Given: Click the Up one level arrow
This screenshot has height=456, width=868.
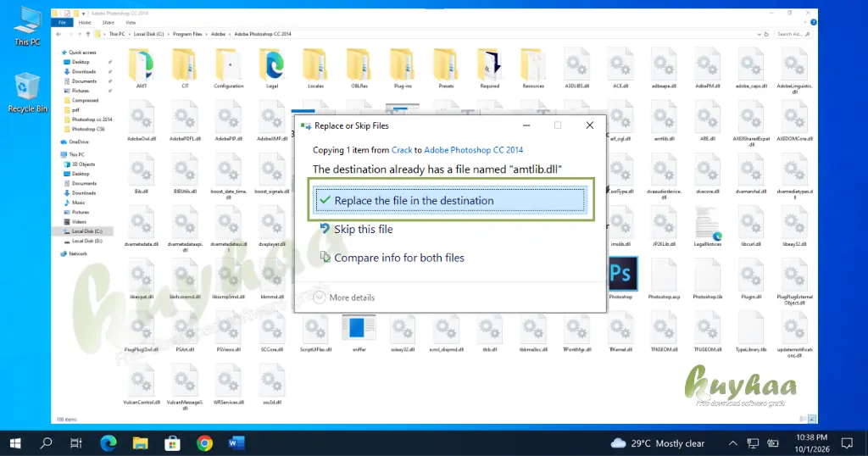Looking at the screenshot, I should click(x=88, y=34).
